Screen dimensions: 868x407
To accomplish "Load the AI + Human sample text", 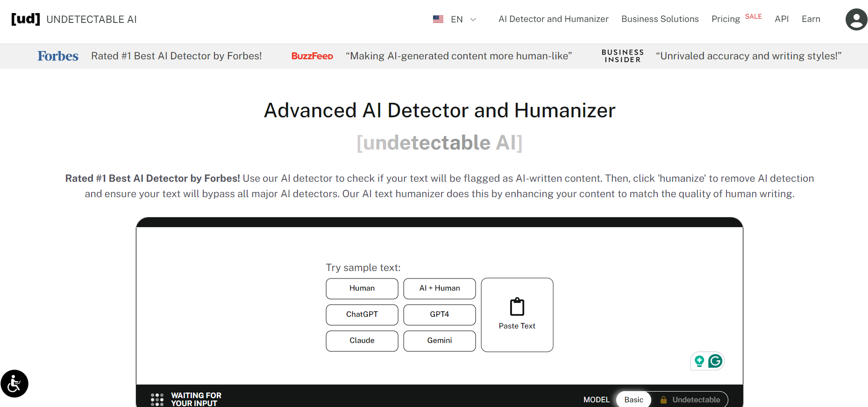I will coord(440,288).
